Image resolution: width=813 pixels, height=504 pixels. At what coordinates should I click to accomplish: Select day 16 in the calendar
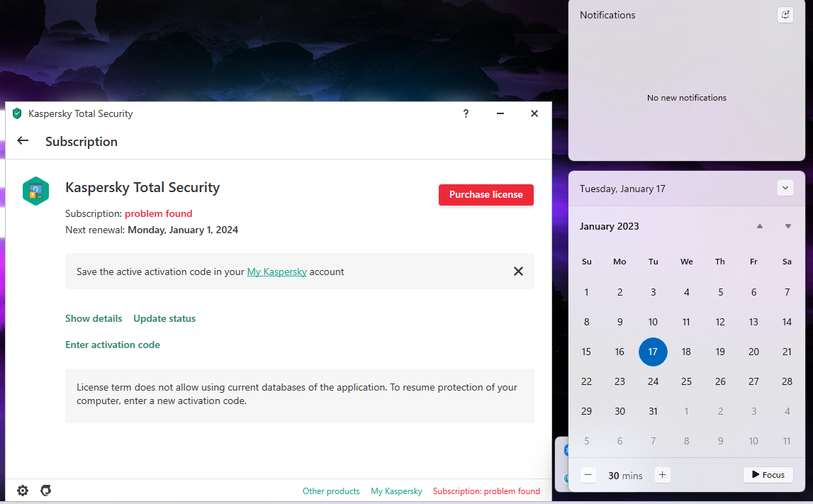tap(619, 352)
